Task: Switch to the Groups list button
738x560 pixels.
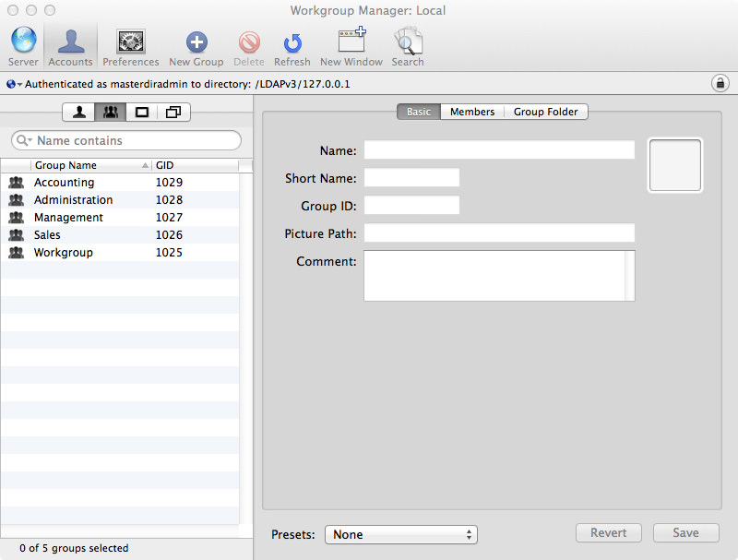Action: tap(111, 112)
